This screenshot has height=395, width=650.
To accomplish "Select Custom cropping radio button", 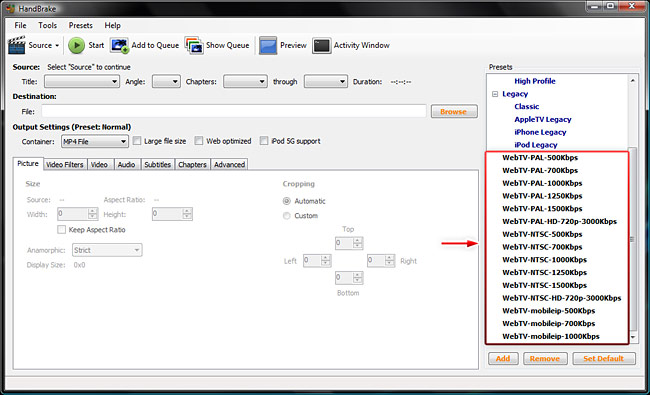I will tap(286, 216).
